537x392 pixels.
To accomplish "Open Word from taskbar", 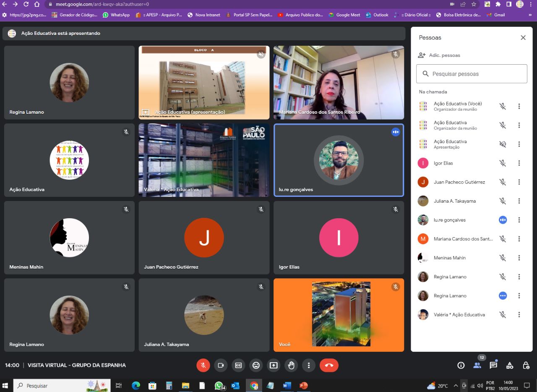I will 287,385.
